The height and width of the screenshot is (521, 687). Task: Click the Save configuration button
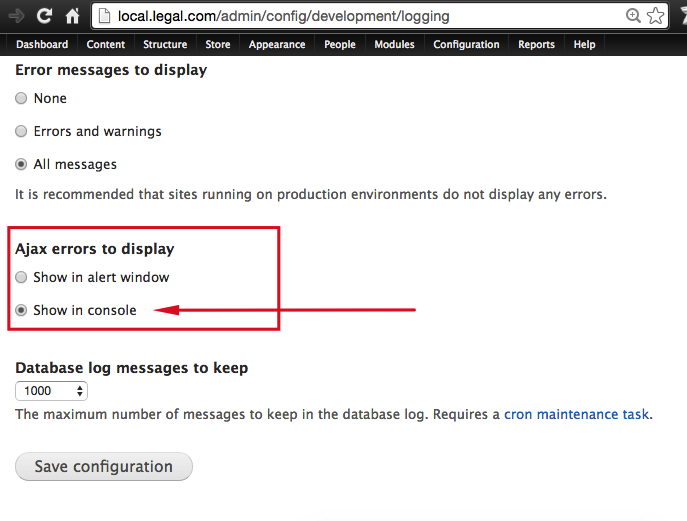tap(104, 467)
